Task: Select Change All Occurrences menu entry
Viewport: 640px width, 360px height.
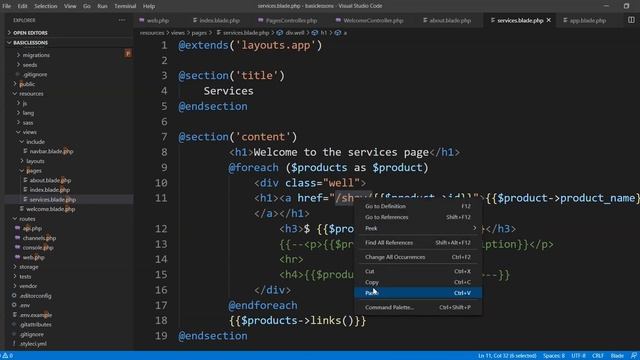Action: click(x=418, y=257)
